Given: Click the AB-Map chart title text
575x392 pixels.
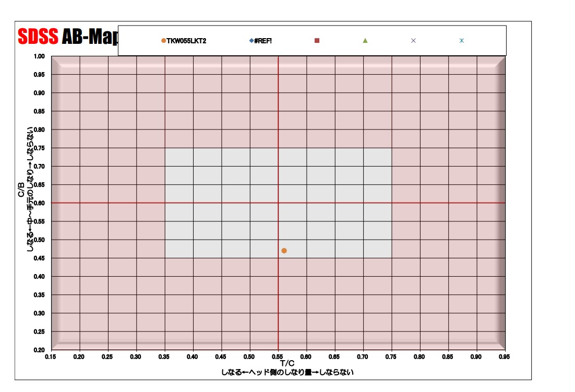Looking at the screenshot, I should pyautogui.click(x=89, y=37).
